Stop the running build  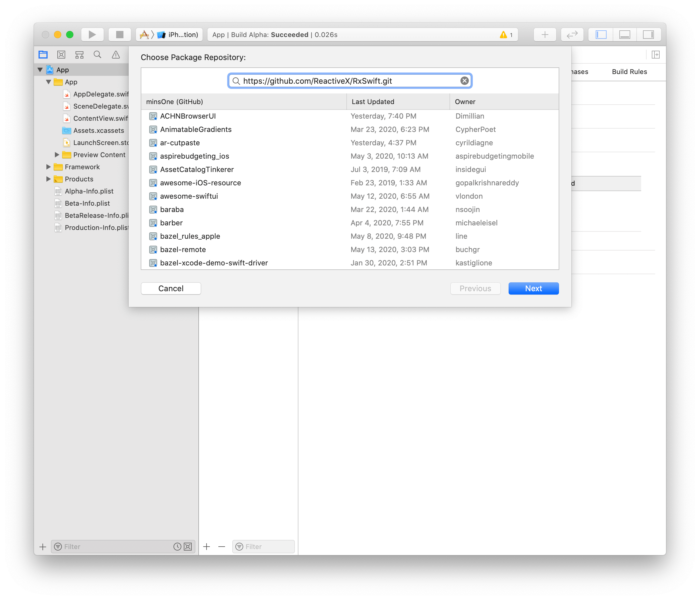[119, 35]
